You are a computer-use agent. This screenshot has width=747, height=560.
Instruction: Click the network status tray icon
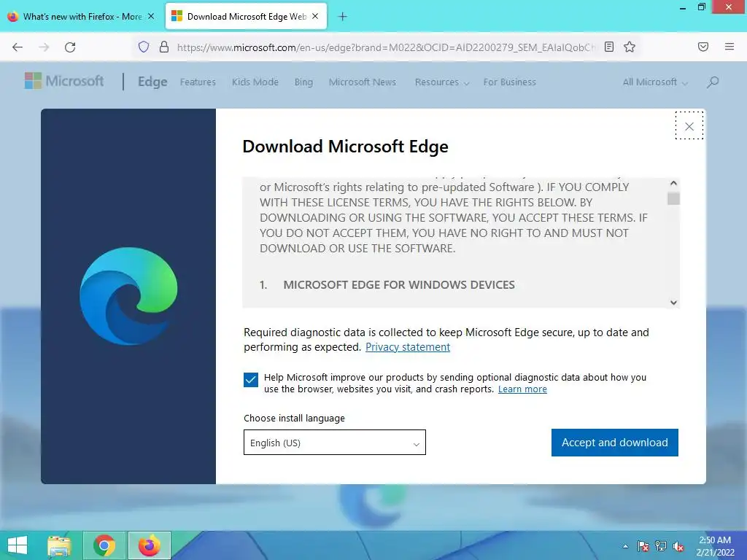(x=661, y=546)
